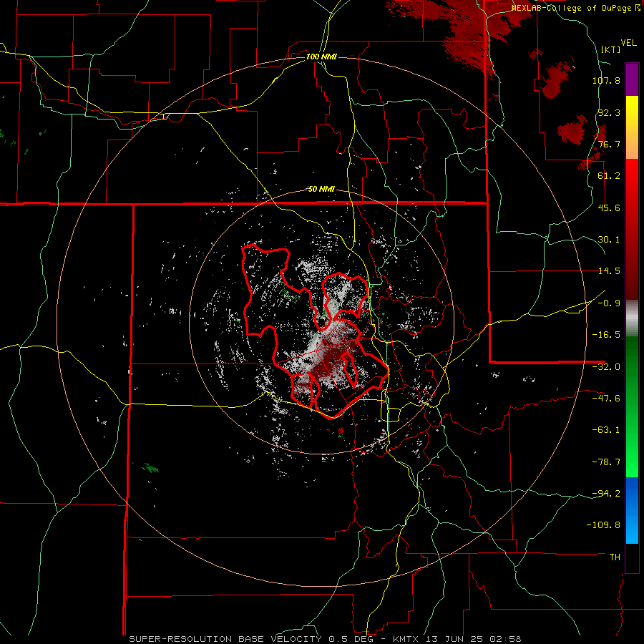Click the -32.0 scale value
This screenshot has height=644, width=644.
pos(606,367)
